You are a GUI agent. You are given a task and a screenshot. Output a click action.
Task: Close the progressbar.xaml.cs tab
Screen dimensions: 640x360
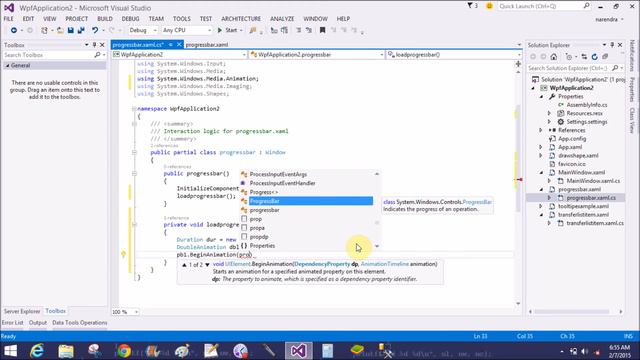click(x=179, y=44)
